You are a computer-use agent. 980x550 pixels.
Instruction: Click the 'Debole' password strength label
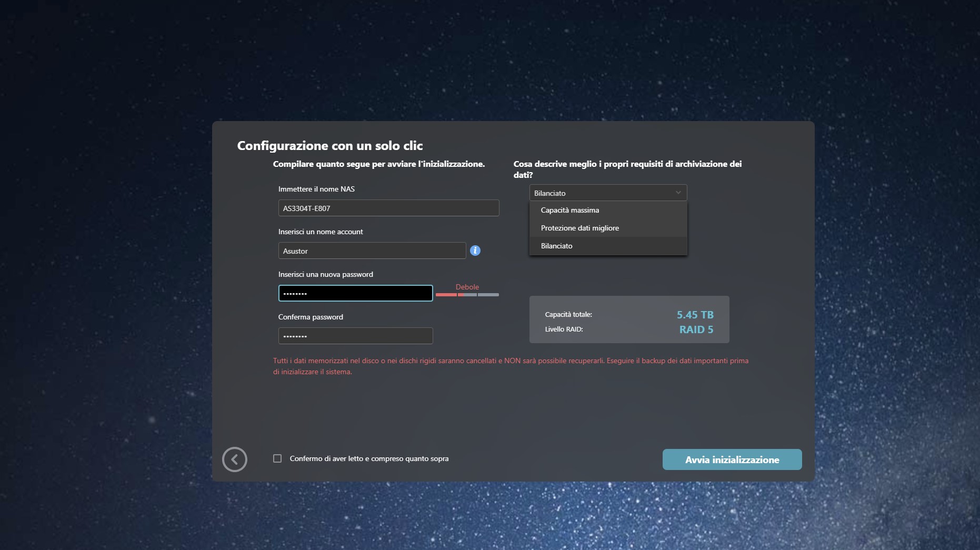click(467, 287)
